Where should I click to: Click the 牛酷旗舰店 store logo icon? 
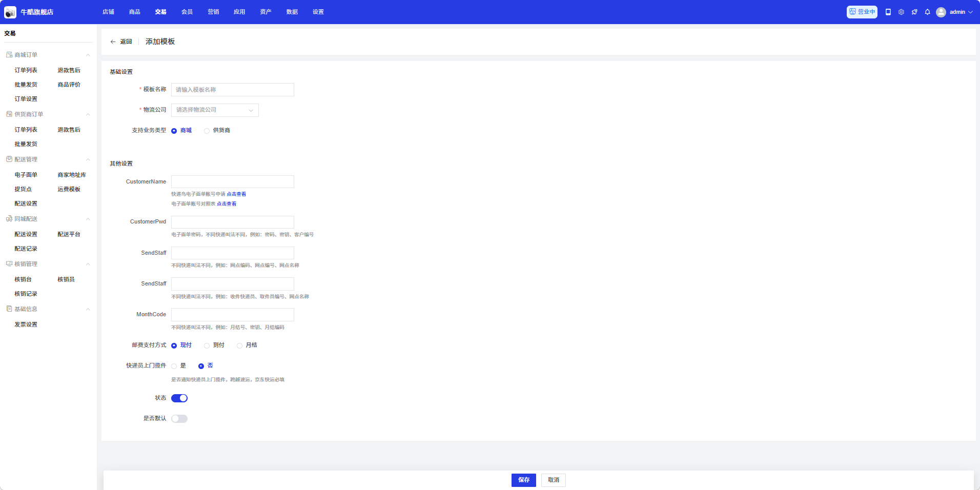coord(10,12)
